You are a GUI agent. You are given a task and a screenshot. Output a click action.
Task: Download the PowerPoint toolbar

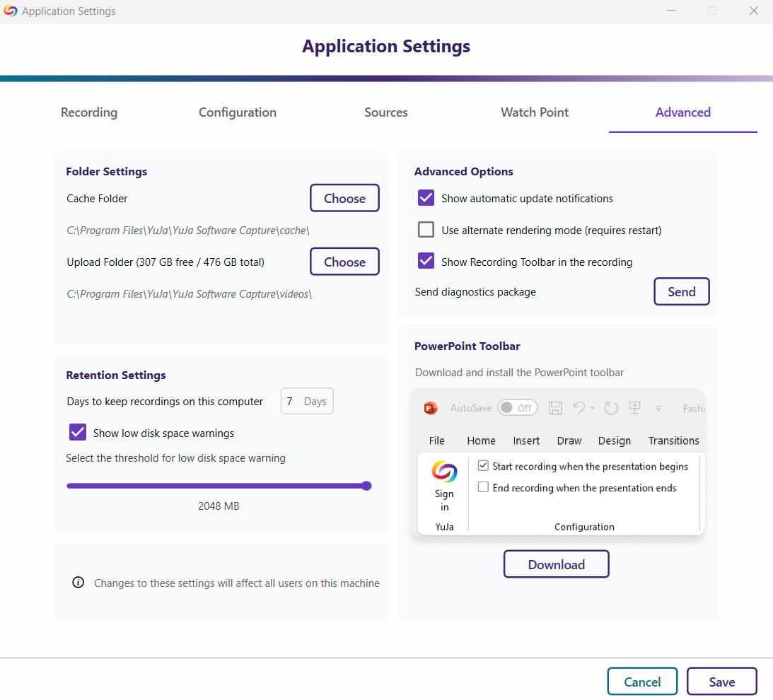point(556,564)
